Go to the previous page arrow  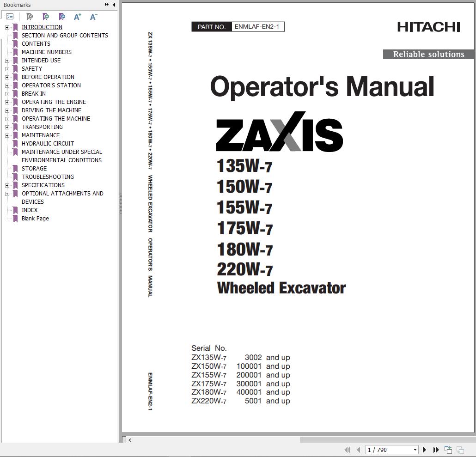coord(359,450)
